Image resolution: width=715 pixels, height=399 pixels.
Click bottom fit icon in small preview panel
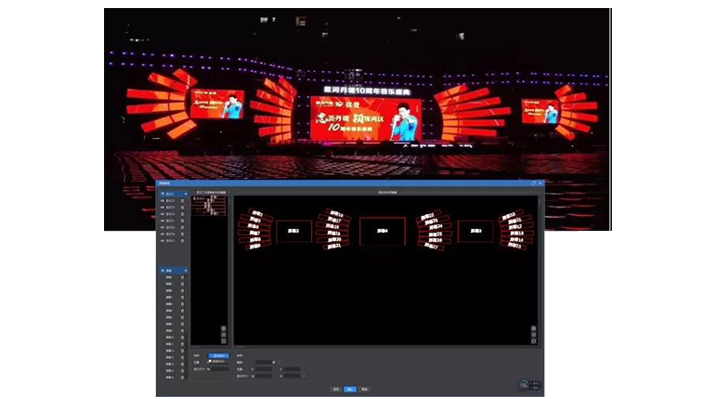point(223,341)
